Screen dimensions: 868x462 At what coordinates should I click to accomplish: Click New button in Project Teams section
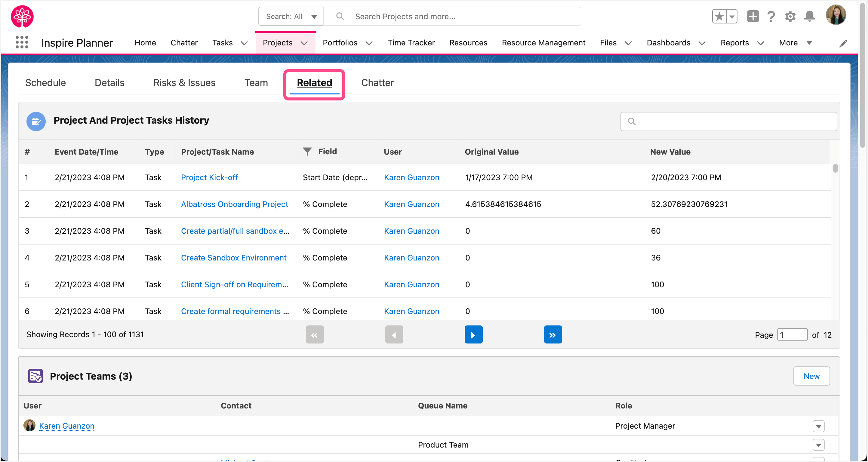pyautogui.click(x=811, y=376)
